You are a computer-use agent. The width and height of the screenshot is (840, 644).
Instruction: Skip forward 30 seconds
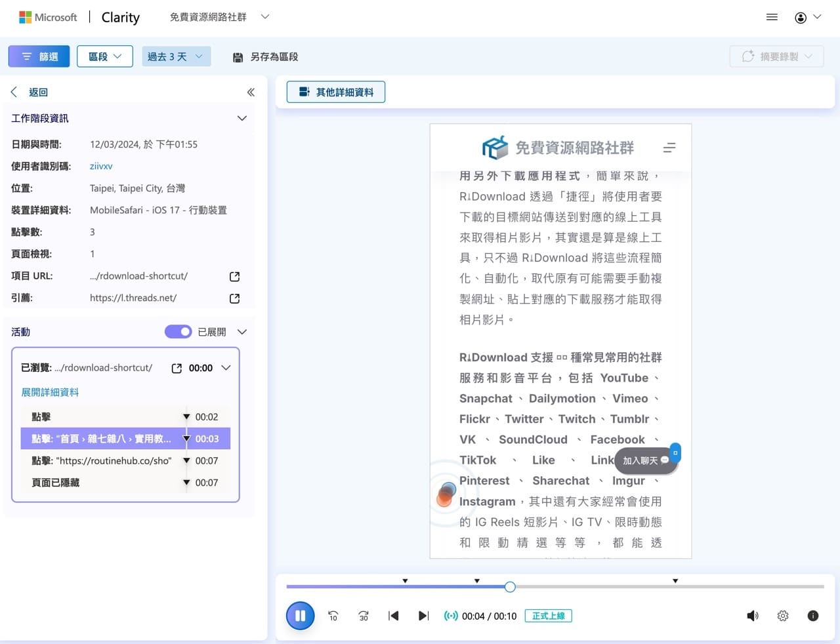point(364,616)
